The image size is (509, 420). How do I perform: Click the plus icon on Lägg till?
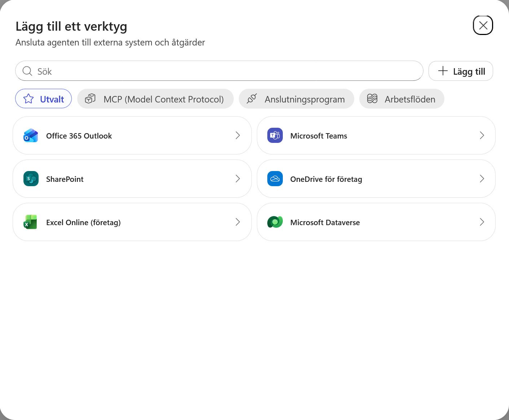[443, 71]
